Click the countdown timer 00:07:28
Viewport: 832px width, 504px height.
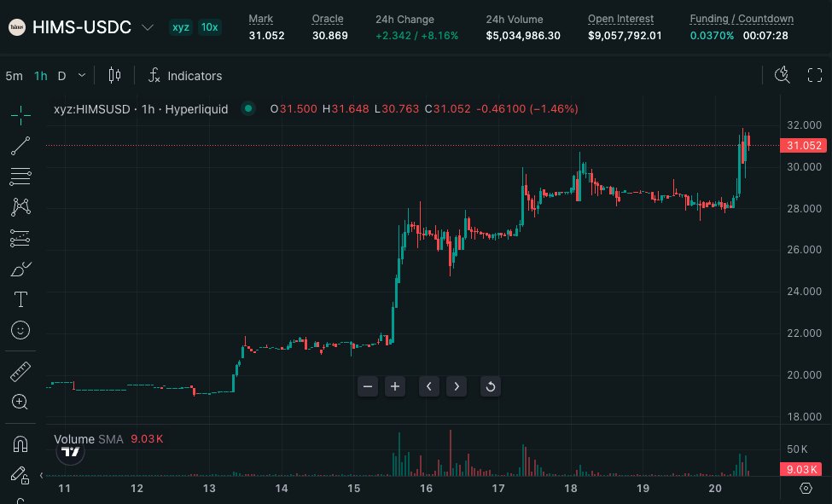[765, 36]
